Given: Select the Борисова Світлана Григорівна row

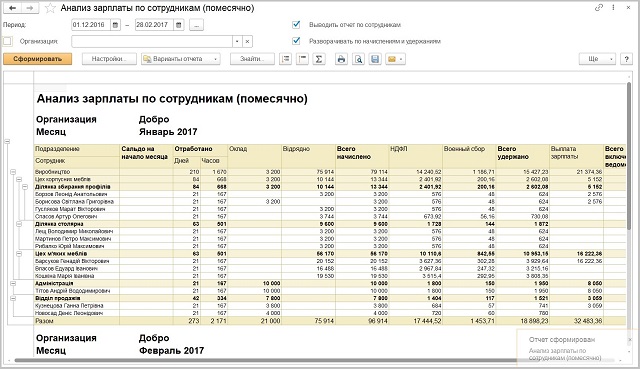Looking at the screenshot, I should point(74,202).
